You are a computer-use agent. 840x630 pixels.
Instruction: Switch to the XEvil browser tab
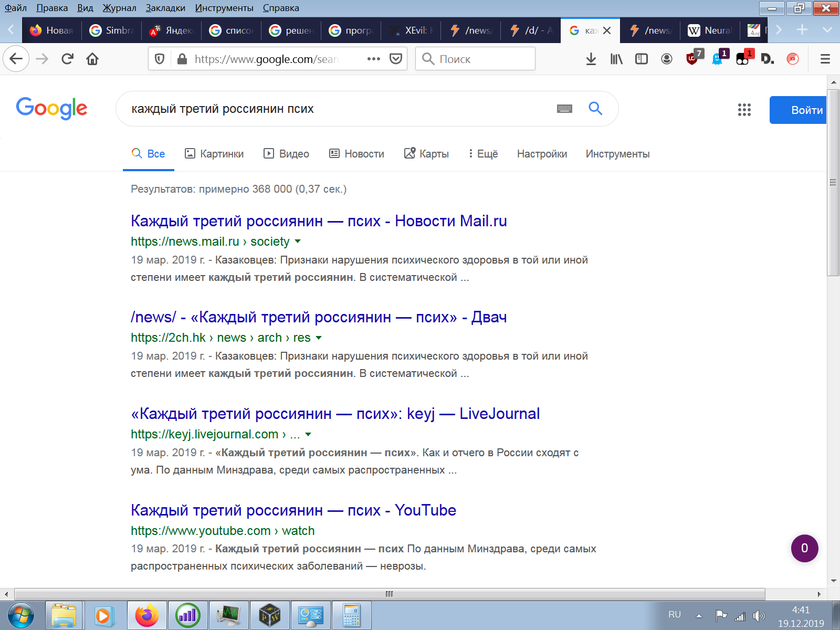[x=411, y=30]
